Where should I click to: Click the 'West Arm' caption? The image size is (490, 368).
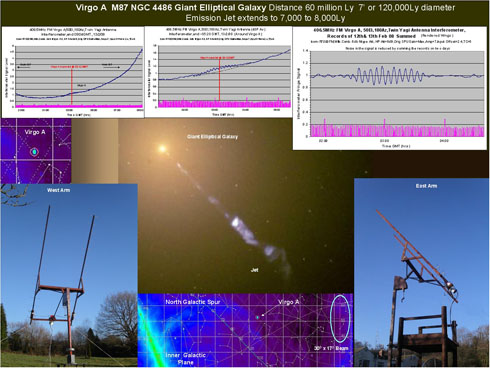tap(58, 190)
